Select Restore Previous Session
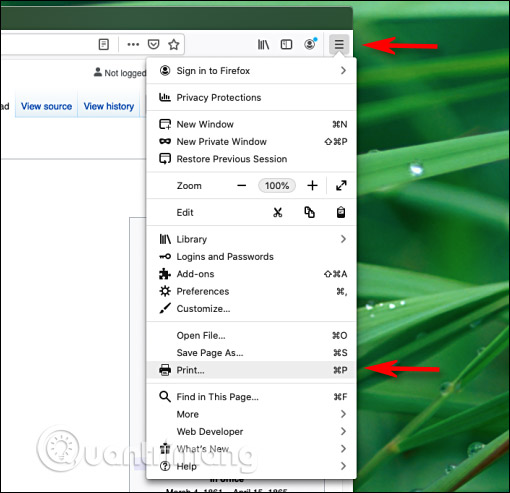Screen dimensions: 510x493 click(x=252, y=159)
